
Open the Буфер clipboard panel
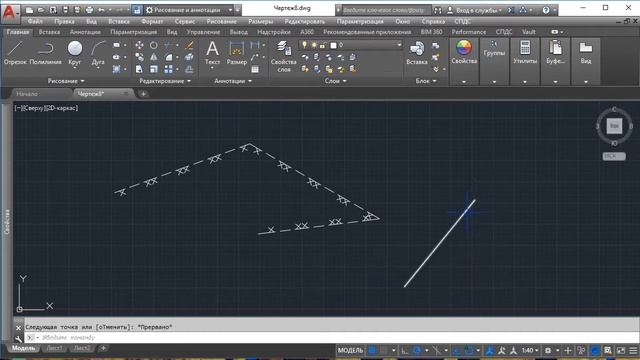[x=556, y=52]
